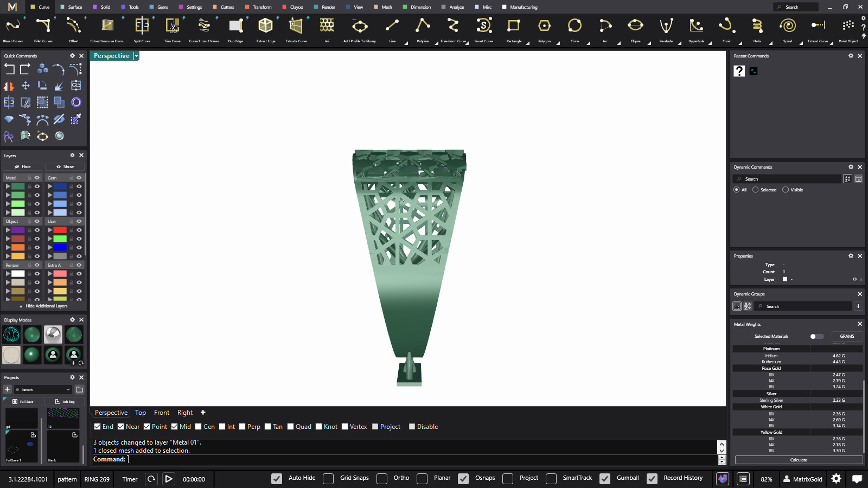868x488 pixels.
Task: Enable the Cen osnap checkbox
Action: [199, 427]
